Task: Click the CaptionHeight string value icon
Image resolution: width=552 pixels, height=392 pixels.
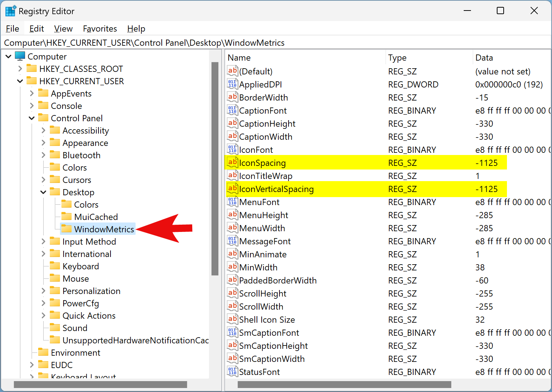Action: [233, 123]
